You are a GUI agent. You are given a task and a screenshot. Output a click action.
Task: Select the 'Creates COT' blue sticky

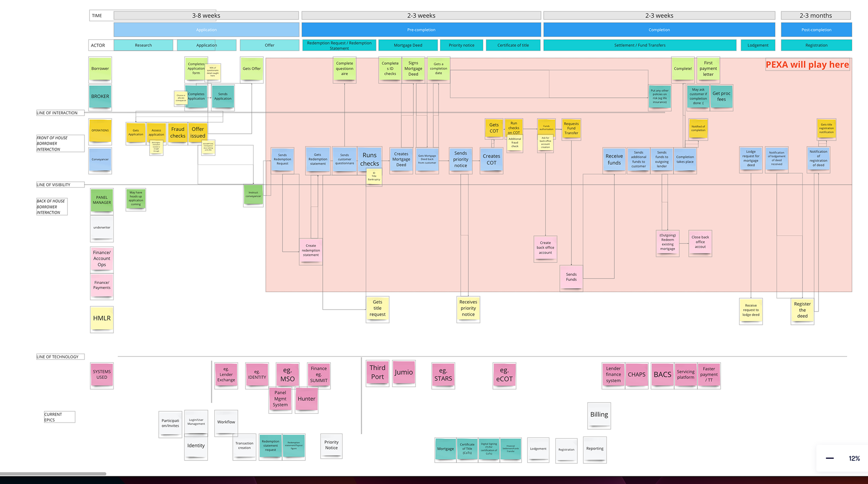point(491,160)
